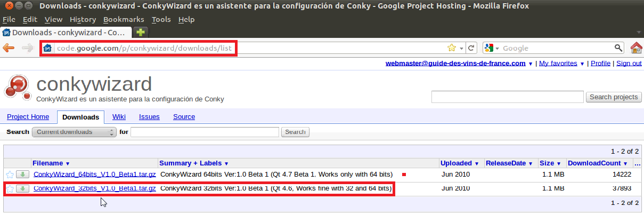Open Firefox Home with the house icon
Screen dimensions: 644x214
[x=636, y=48]
